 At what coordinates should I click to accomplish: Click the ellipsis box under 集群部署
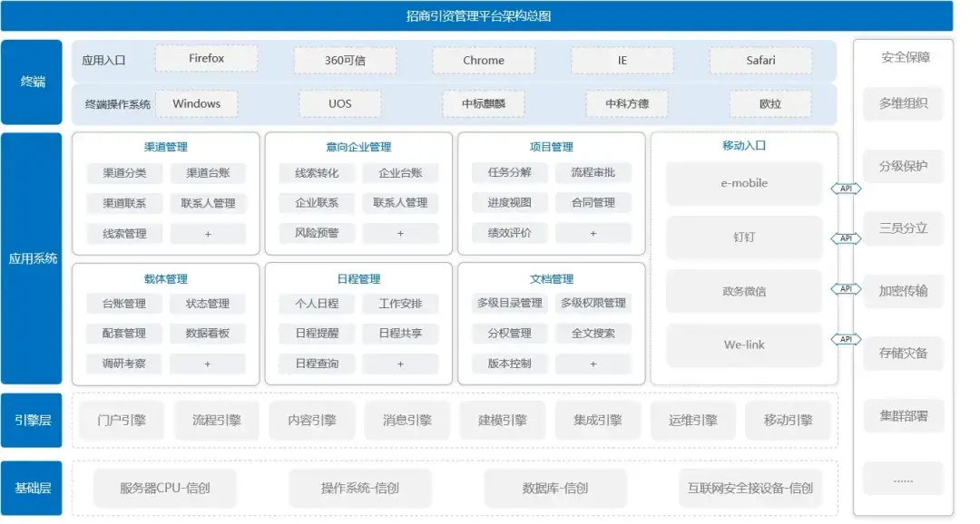pos(903,478)
